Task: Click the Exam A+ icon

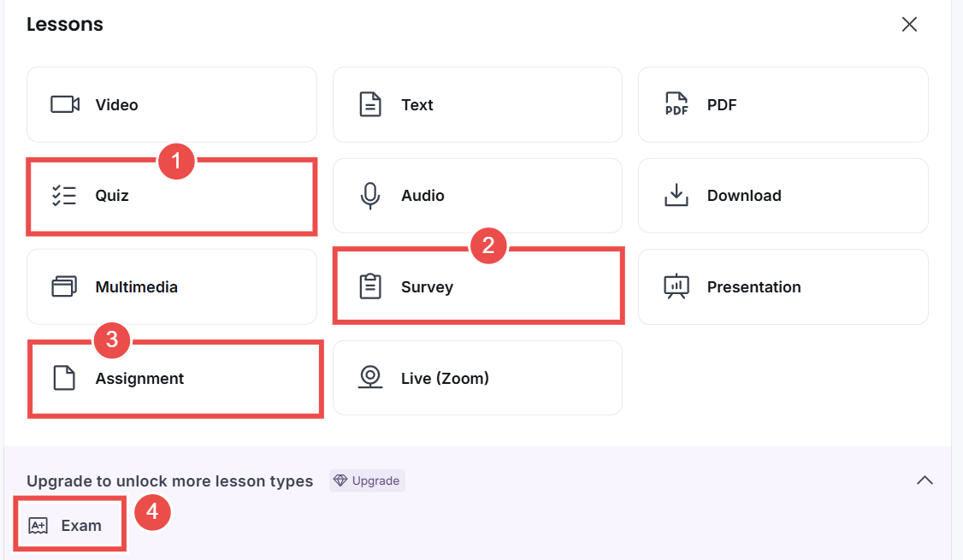Action: point(38,526)
